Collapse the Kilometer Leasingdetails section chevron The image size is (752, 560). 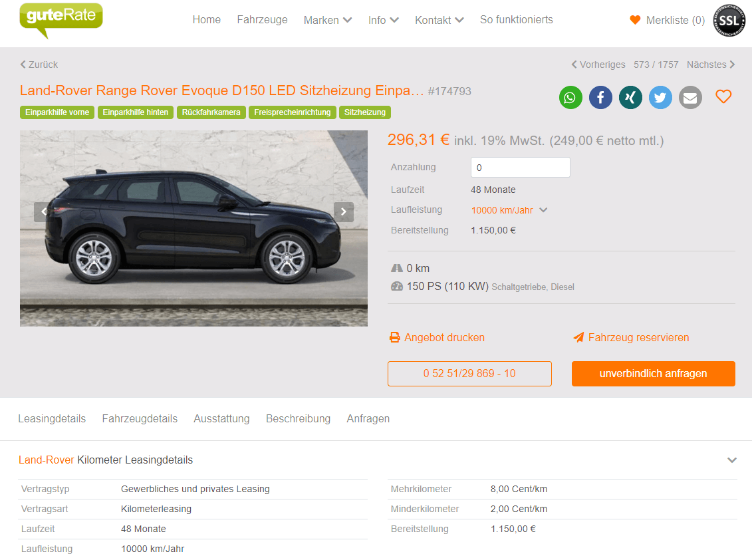tap(731, 460)
